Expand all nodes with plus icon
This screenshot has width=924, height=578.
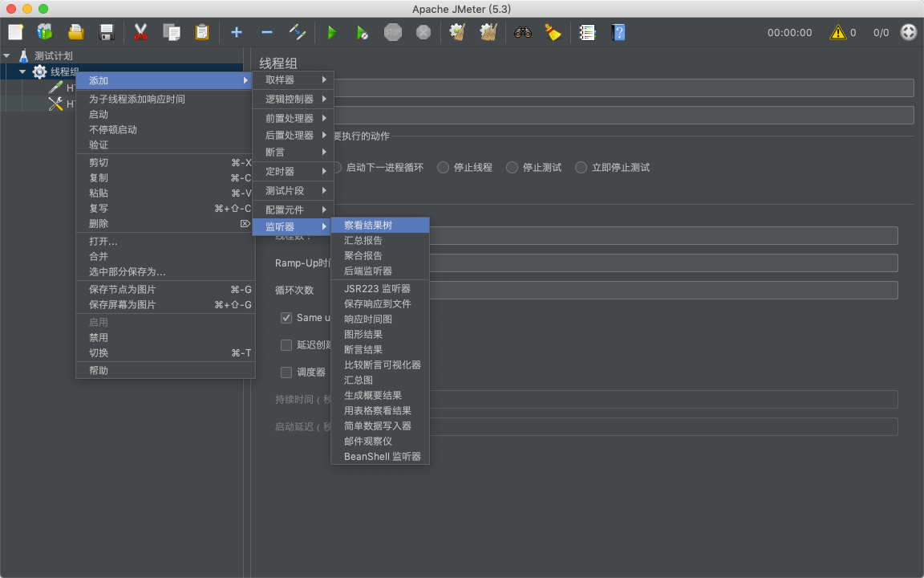coord(237,32)
